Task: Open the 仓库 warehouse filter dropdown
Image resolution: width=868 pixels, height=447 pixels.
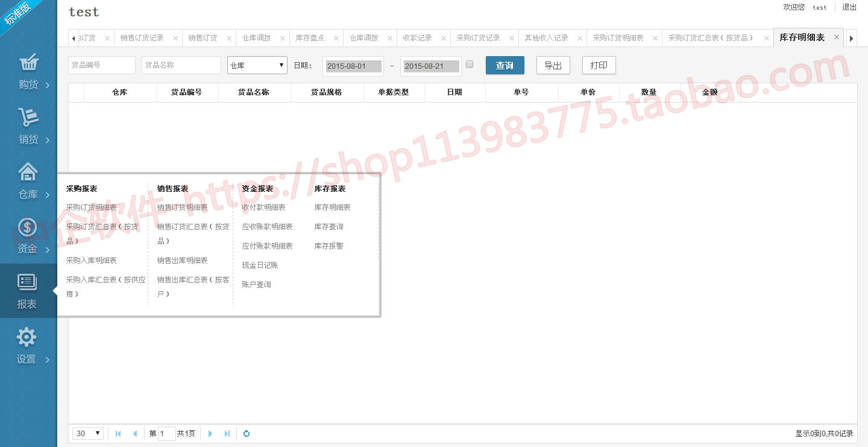Action: click(x=257, y=65)
